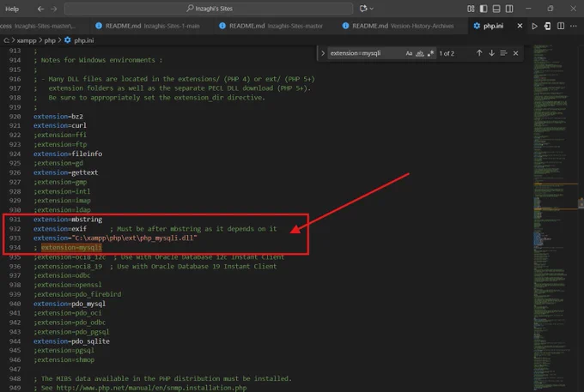Click the C: drive breadcrumb
Screen dimensions: 584x392
point(6,40)
